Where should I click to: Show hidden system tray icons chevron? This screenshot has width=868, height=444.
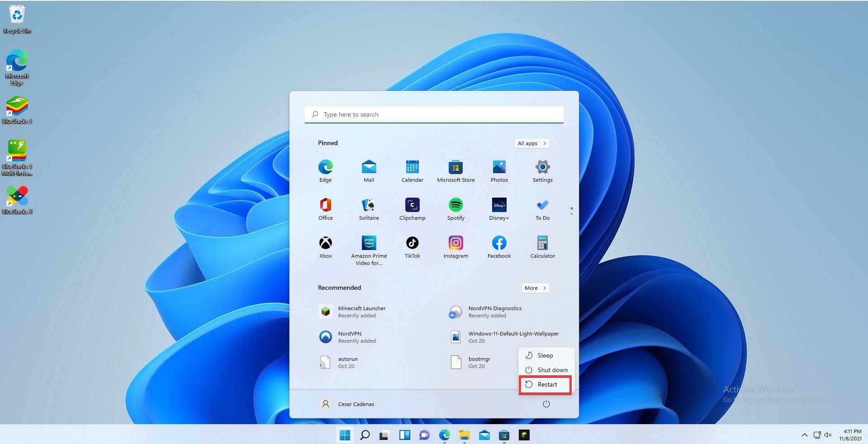pyautogui.click(x=804, y=435)
